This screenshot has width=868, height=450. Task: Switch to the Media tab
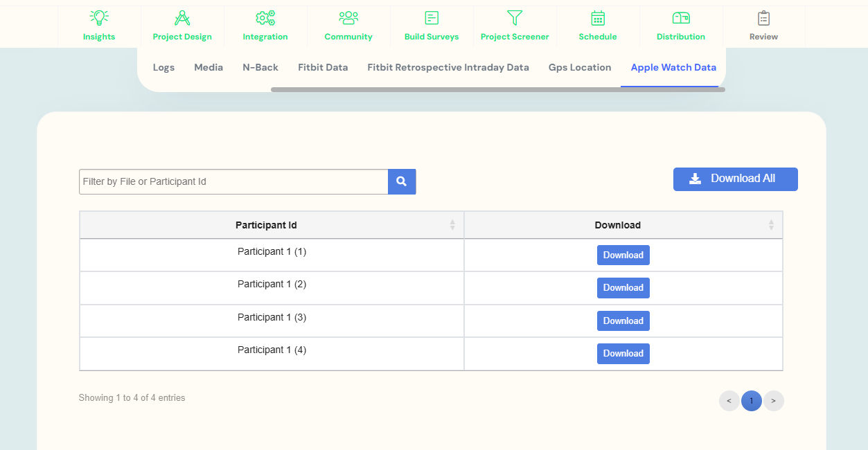[x=209, y=67]
